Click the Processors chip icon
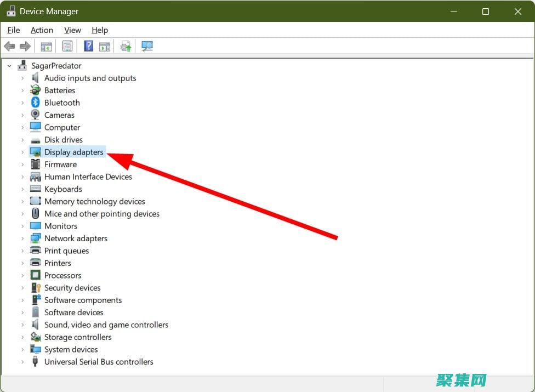 click(36, 275)
